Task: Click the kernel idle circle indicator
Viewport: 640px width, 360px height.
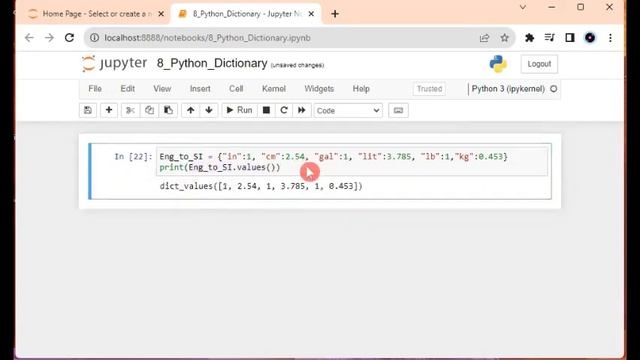Action: pyautogui.click(x=553, y=89)
